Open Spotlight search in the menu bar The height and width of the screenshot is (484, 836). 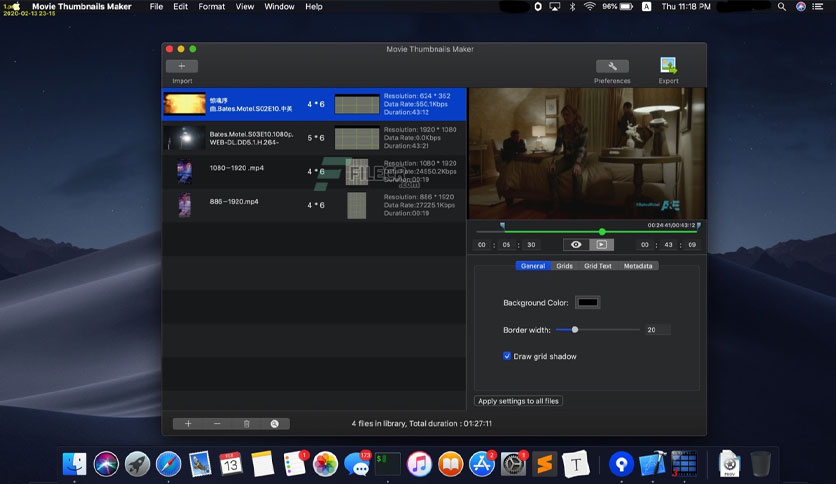[782, 6]
